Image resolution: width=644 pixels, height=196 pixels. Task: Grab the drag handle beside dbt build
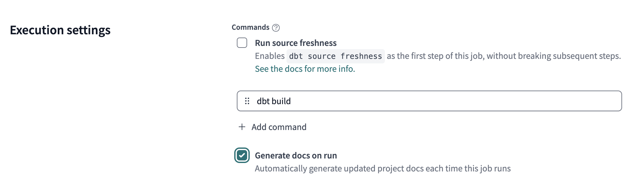pyautogui.click(x=247, y=101)
